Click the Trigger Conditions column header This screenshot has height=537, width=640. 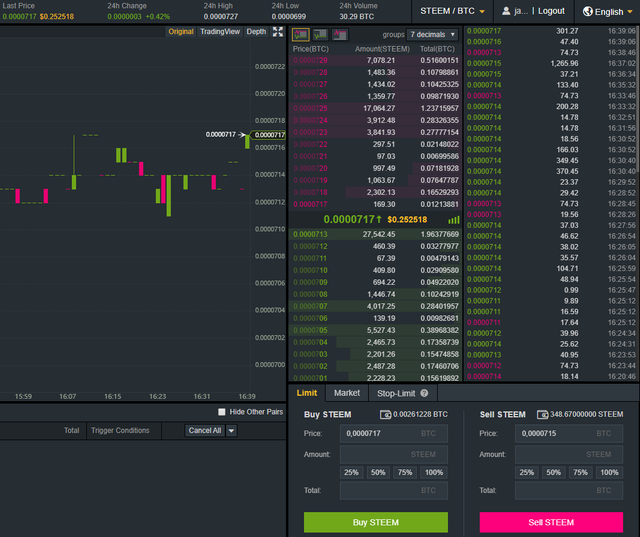click(x=120, y=430)
